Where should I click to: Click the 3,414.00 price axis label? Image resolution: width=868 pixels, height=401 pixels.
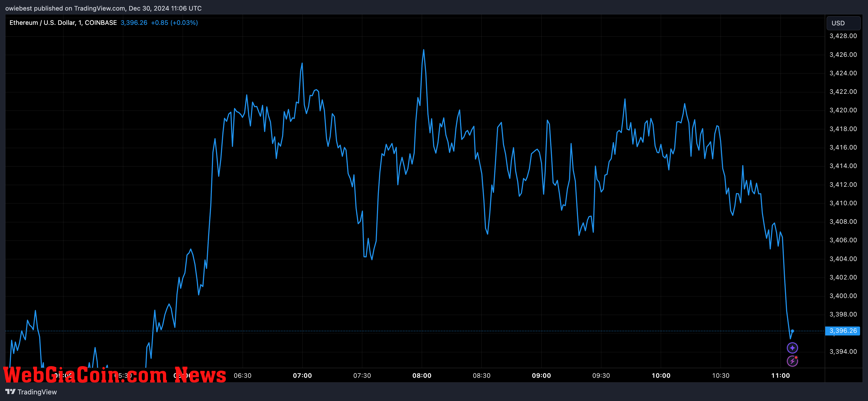pos(843,166)
